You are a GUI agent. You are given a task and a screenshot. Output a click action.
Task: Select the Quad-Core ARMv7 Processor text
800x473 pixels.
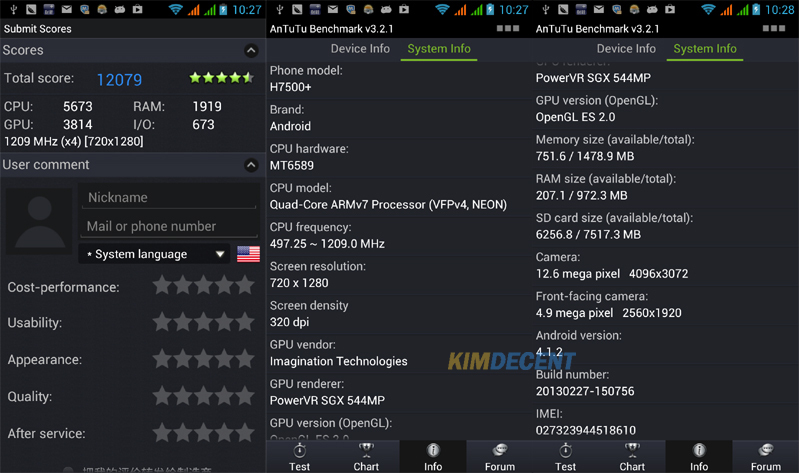(388, 205)
